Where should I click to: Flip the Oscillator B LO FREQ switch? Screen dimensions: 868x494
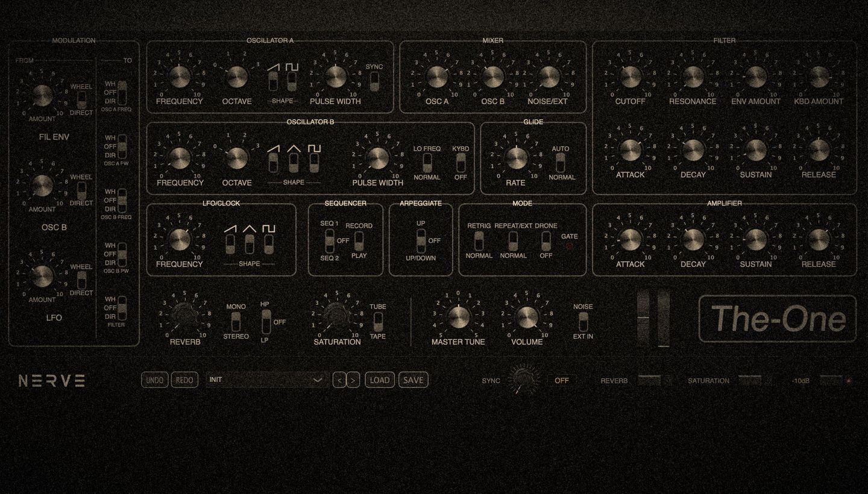[427, 163]
